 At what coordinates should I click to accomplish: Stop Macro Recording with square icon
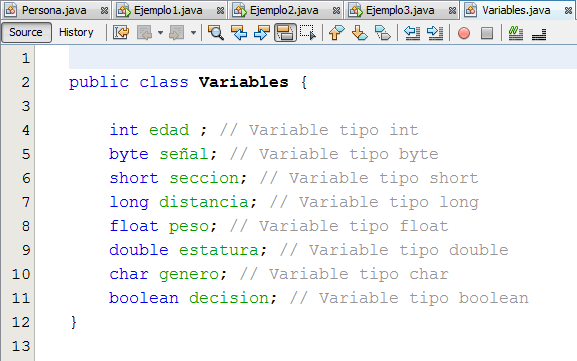tap(487, 33)
